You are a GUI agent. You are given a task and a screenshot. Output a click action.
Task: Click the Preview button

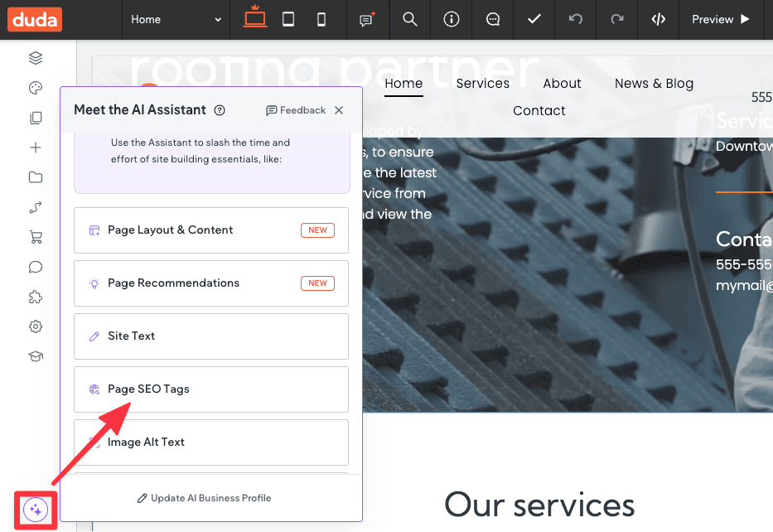coord(721,19)
